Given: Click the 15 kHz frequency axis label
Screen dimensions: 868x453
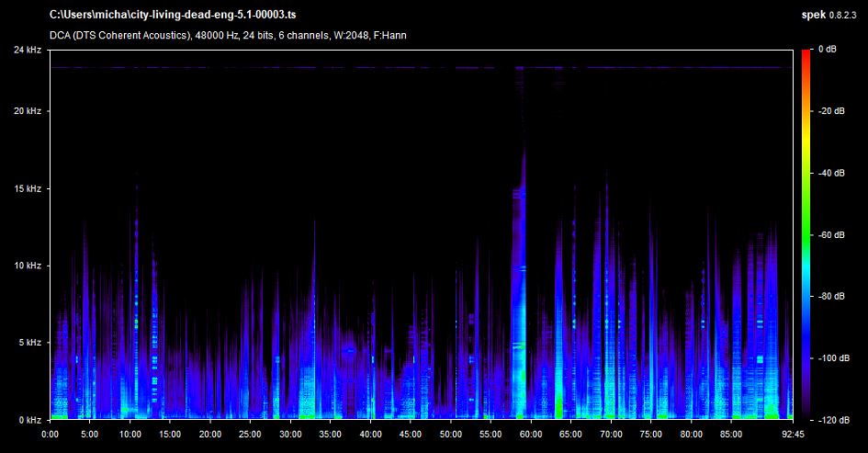Looking at the screenshot, I should [28, 188].
